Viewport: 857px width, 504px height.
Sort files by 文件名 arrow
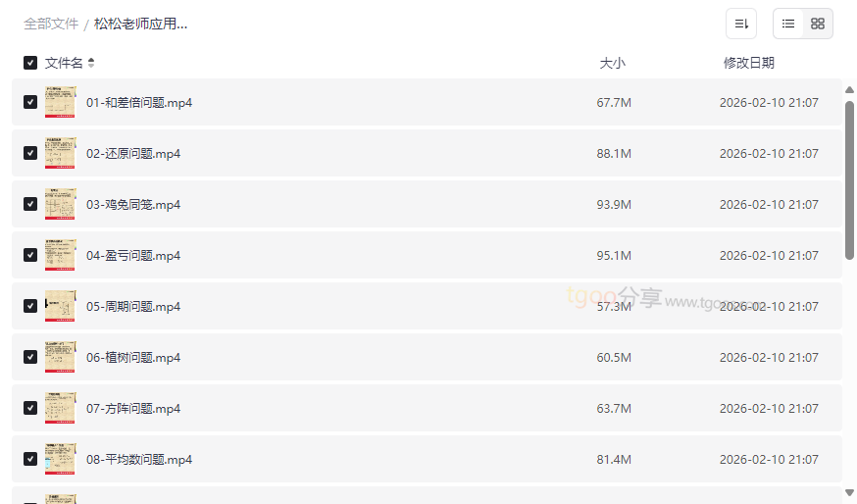click(x=91, y=63)
